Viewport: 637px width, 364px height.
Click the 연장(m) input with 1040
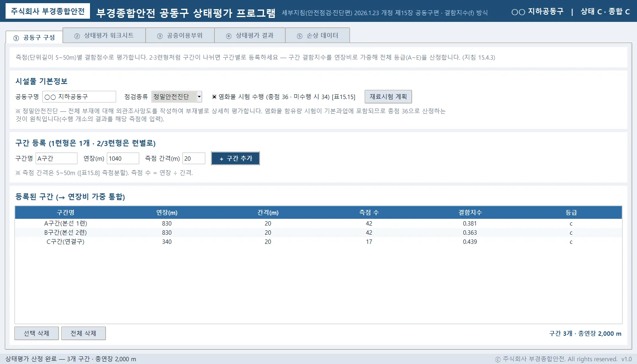coord(123,158)
